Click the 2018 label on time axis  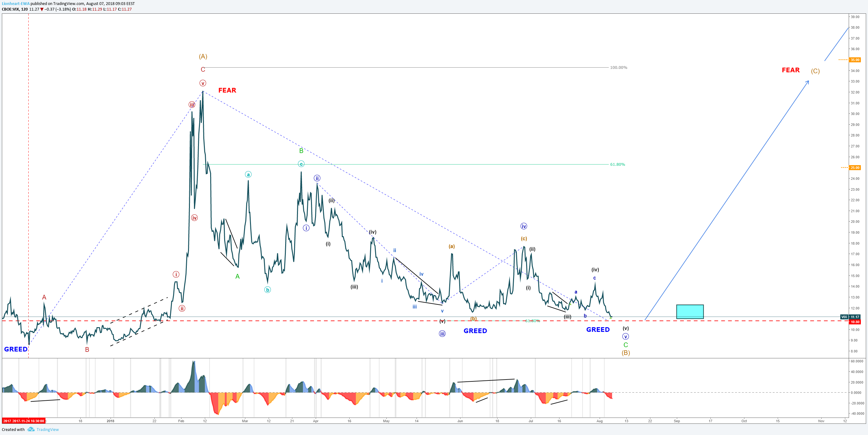pos(110,421)
